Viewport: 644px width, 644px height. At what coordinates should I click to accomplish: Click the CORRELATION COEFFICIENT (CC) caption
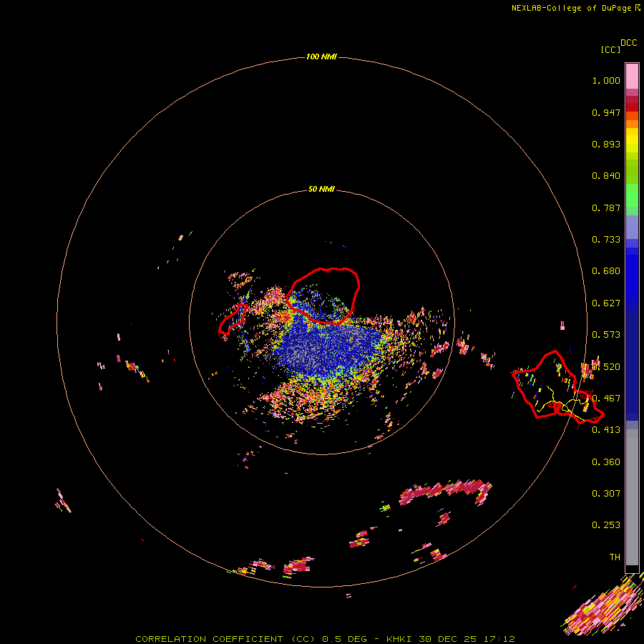[x=225, y=639]
